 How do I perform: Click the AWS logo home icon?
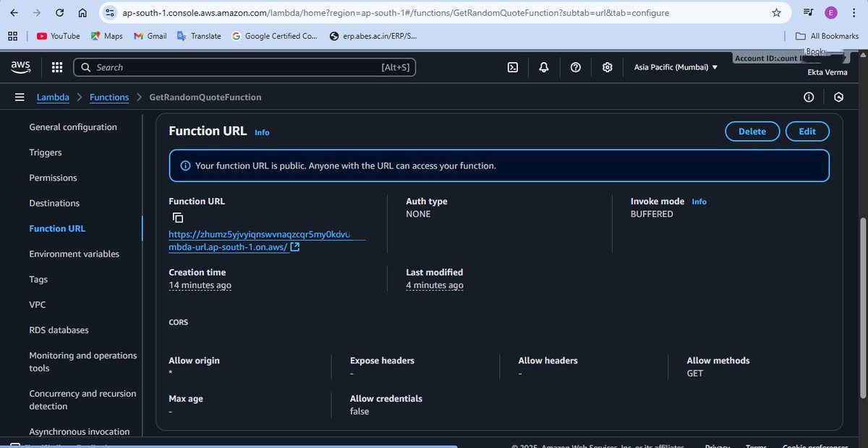pos(20,66)
